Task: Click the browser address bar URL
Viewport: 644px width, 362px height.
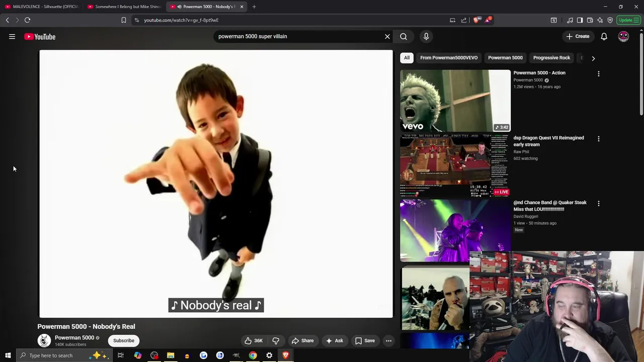Action: click(x=181, y=20)
